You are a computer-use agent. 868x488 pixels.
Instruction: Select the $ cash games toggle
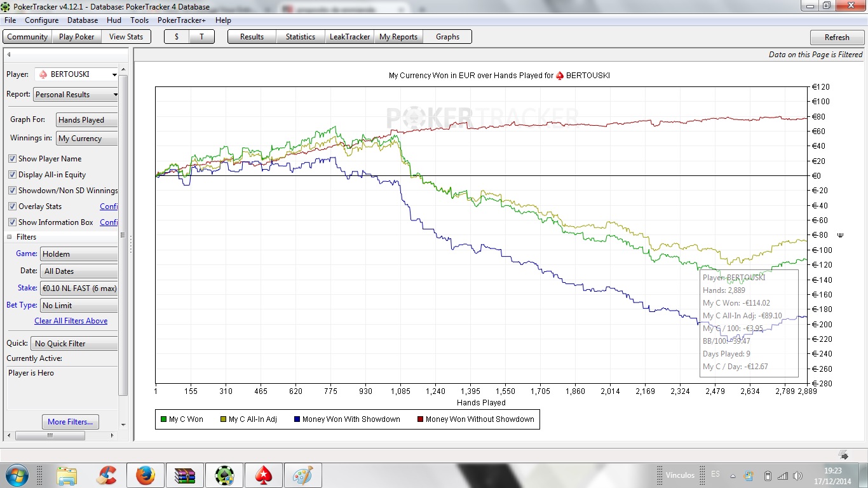177,37
